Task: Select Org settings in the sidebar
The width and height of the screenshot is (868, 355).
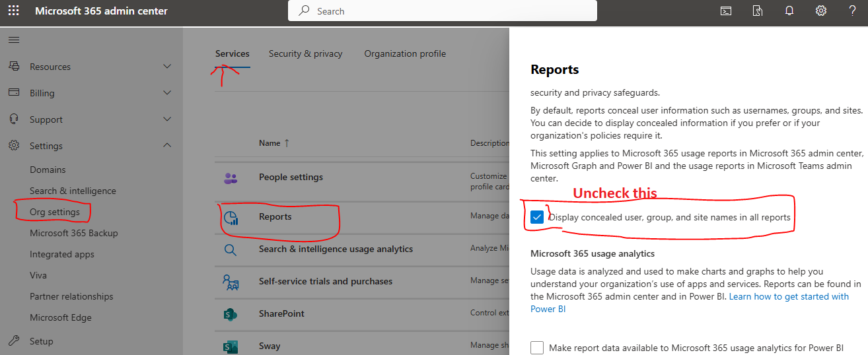Action: (x=55, y=212)
